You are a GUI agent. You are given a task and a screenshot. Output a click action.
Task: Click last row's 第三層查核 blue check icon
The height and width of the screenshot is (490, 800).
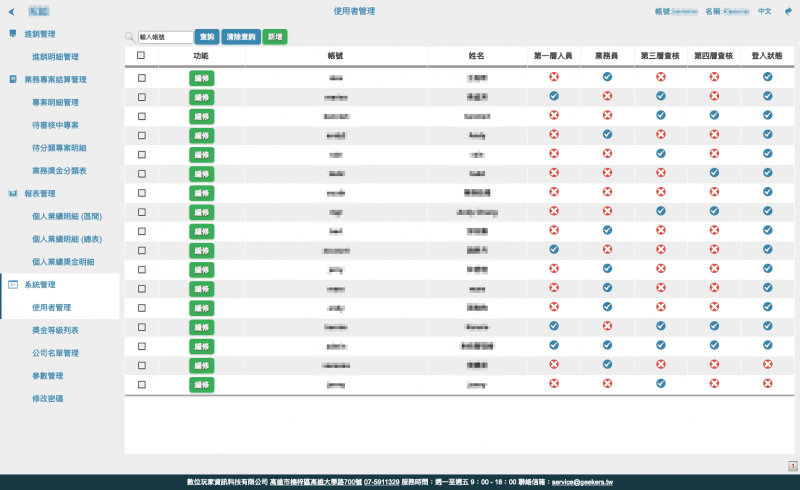pos(661,383)
